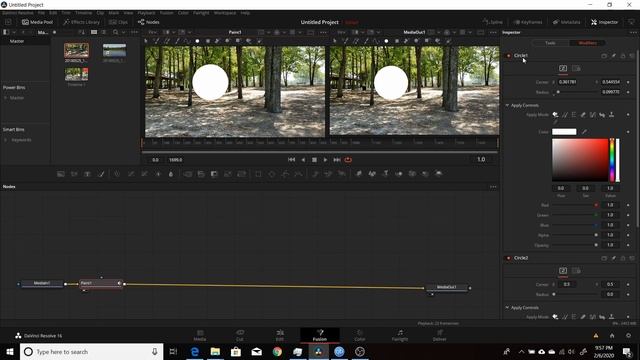640x360 pixels.
Task: Add a Transform node from the toolbar
Action: coord(242,174)
